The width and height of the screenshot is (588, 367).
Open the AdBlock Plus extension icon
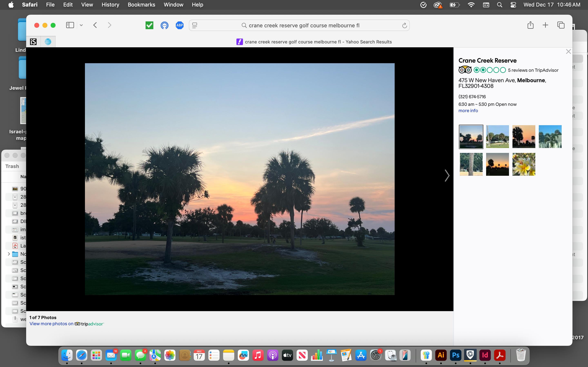(179, 25)
